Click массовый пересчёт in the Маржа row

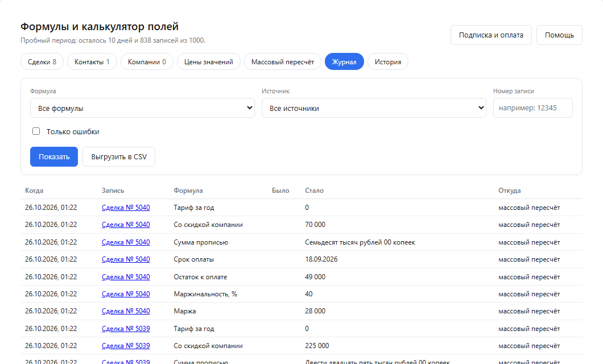(x=529, y=311)
